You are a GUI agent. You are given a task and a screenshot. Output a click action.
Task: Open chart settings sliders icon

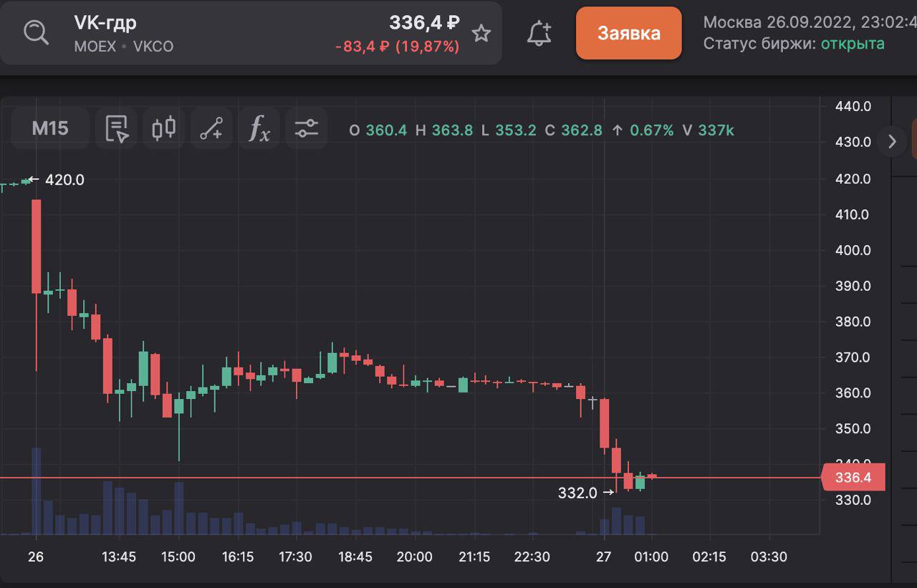[306, 128]
